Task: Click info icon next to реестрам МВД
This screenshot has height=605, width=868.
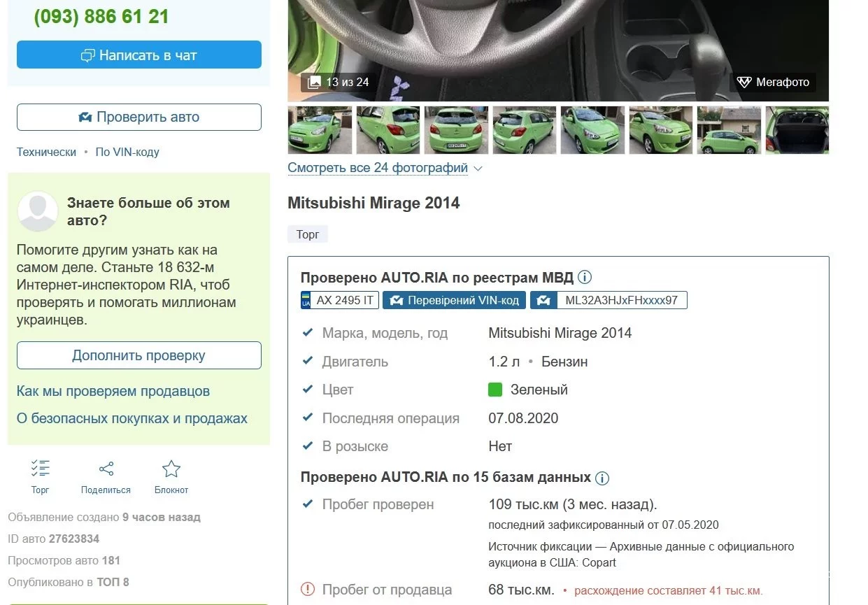Action: coord(585,278)
